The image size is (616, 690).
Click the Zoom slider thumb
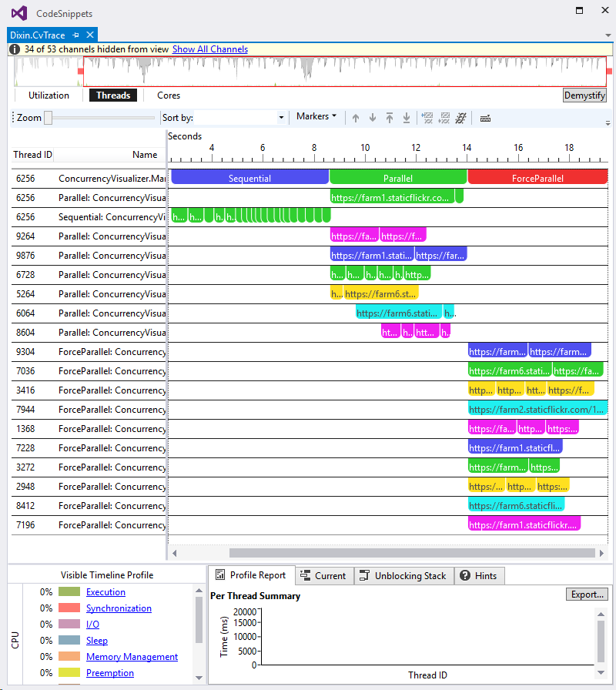48,118
